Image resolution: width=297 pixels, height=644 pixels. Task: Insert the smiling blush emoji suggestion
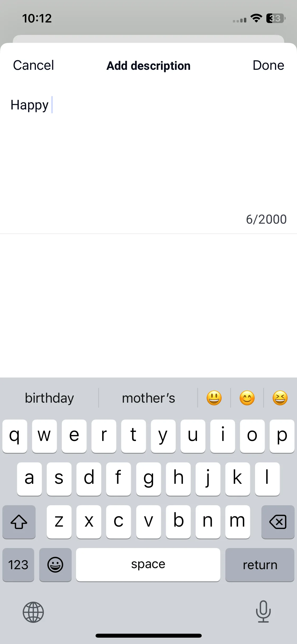click(x=247, y=398)
